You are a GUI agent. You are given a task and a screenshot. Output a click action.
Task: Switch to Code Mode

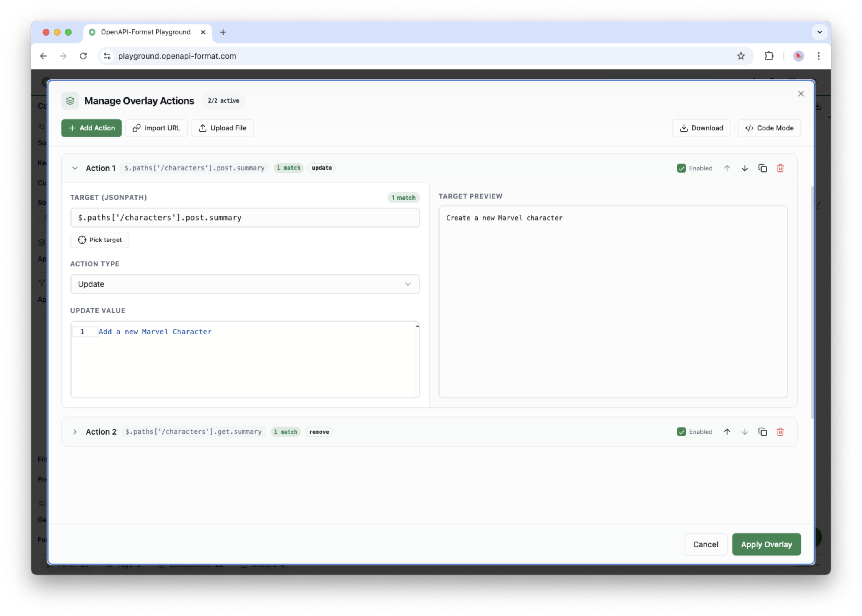pyautogui.click(x=769, y=128)
